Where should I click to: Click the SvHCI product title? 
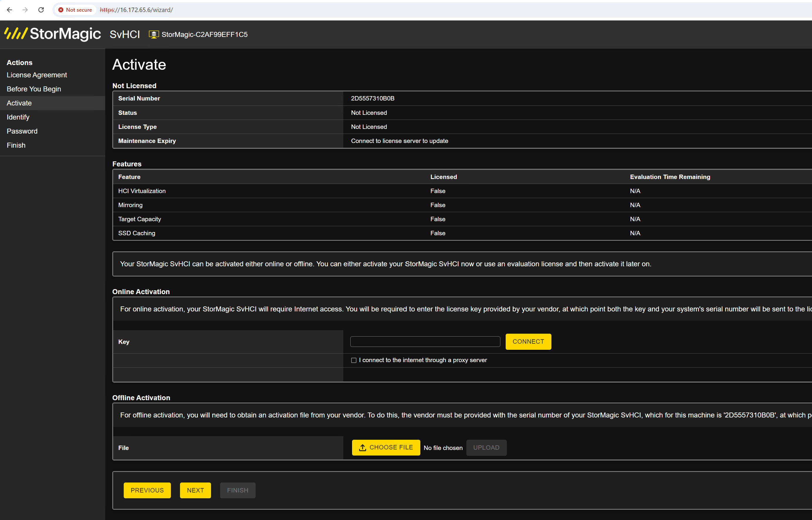pos(125,35)
